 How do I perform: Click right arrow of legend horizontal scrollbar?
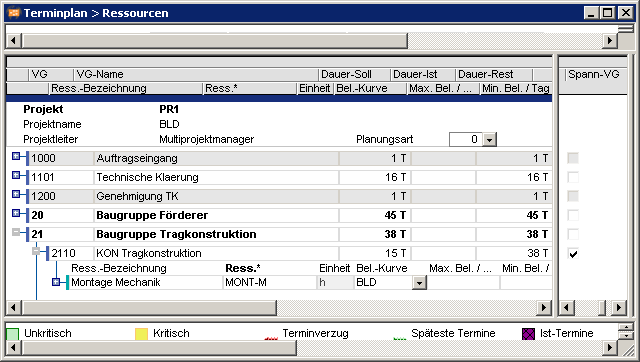click(x=610, y=348)
